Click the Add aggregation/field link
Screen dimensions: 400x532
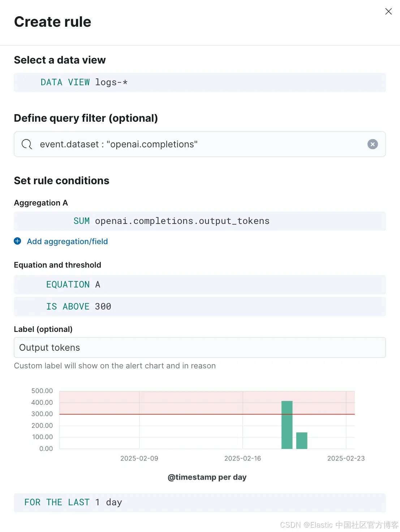pyautogui.click(x=67, y=241)
